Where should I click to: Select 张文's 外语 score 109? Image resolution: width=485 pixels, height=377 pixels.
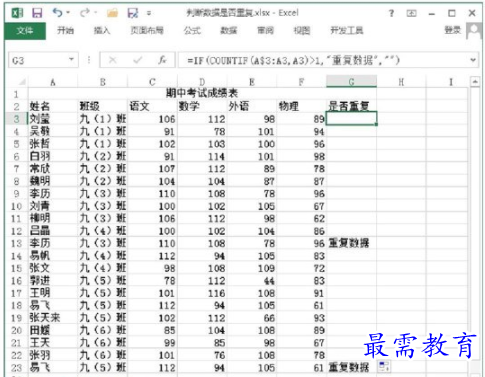point(252,268)
